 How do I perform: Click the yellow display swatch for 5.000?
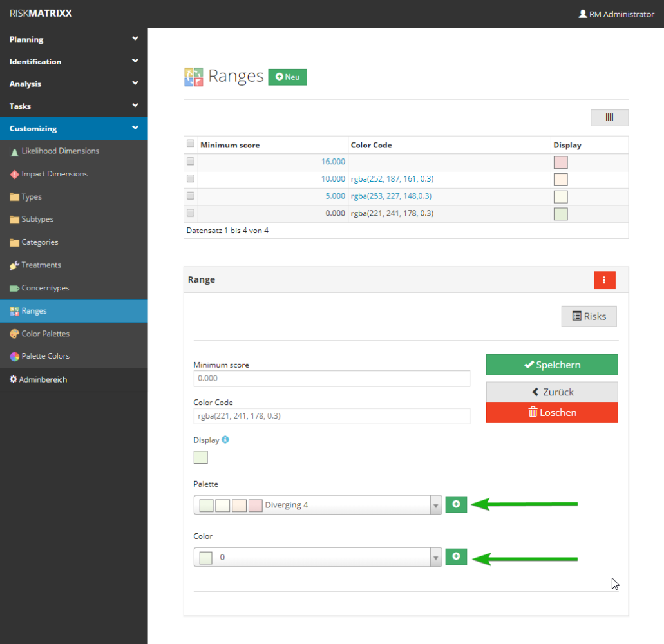[x=561, y=197]
